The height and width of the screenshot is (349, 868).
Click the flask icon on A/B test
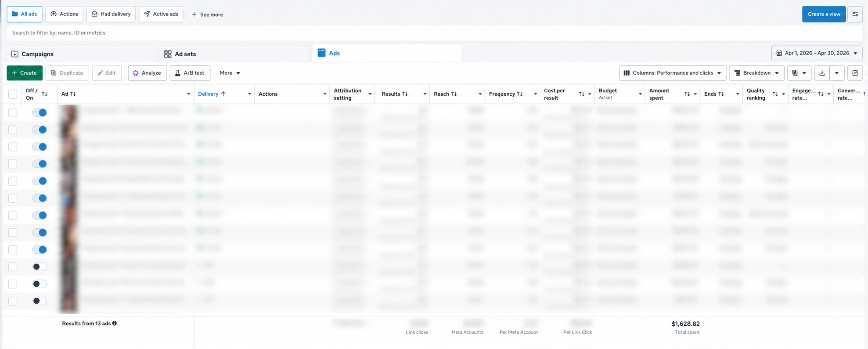(x=178, y=73)
